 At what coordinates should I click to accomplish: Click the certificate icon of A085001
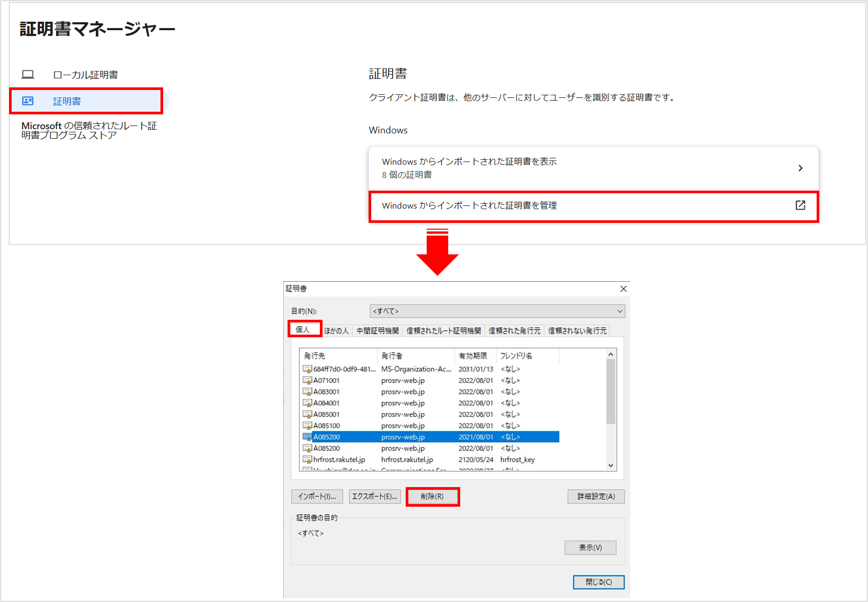tap(307, 415)
